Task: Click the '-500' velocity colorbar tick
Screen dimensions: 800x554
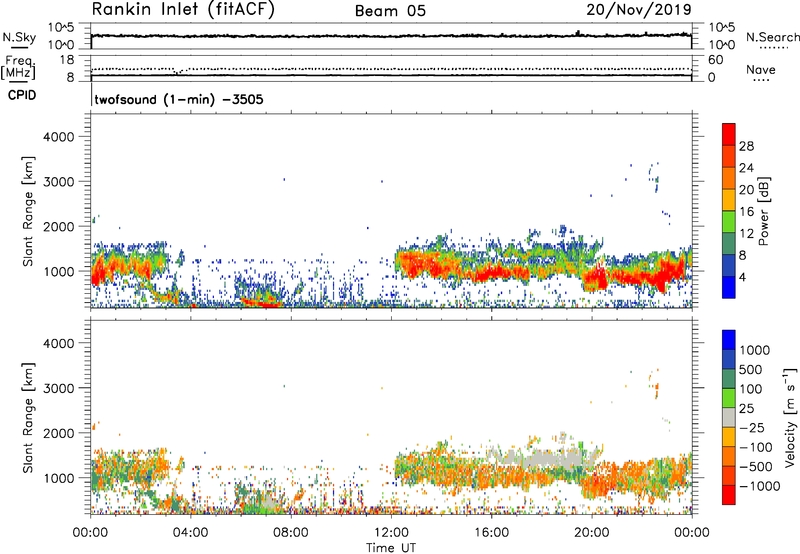Action: tap(755, 466)
